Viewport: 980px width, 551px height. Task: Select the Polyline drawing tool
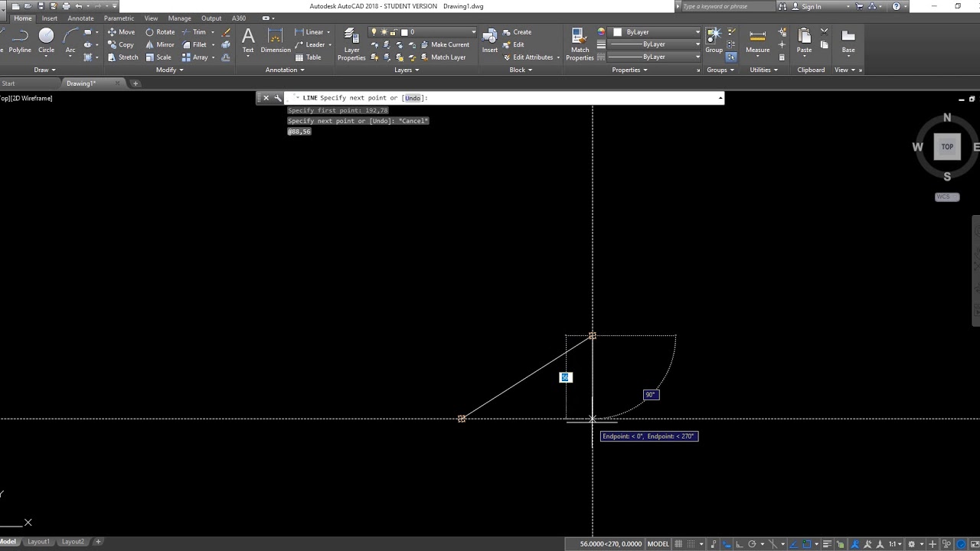[x=20, y=40]
